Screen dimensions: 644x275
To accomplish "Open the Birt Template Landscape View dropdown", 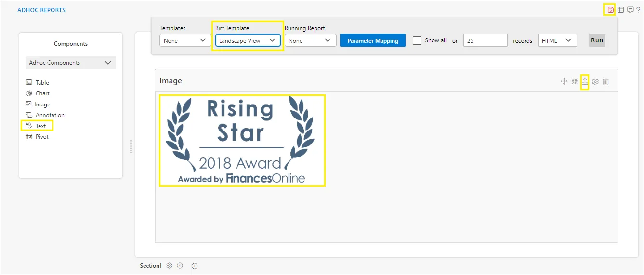I will 248,40.
